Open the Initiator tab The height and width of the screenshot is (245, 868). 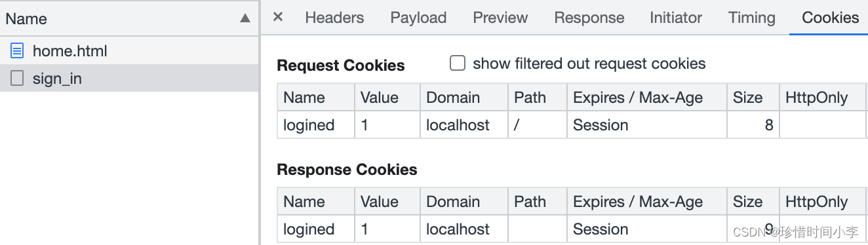click(676, 18)
